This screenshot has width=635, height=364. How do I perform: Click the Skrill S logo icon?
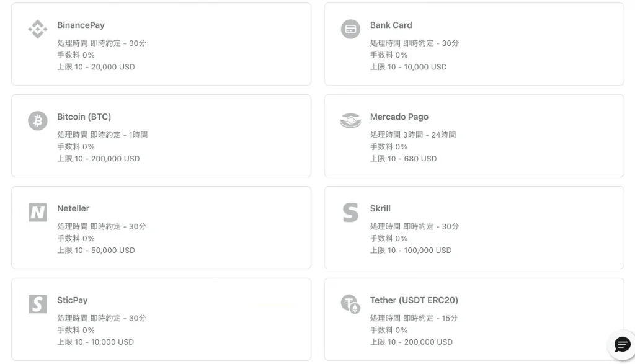[x=350, y=213]
